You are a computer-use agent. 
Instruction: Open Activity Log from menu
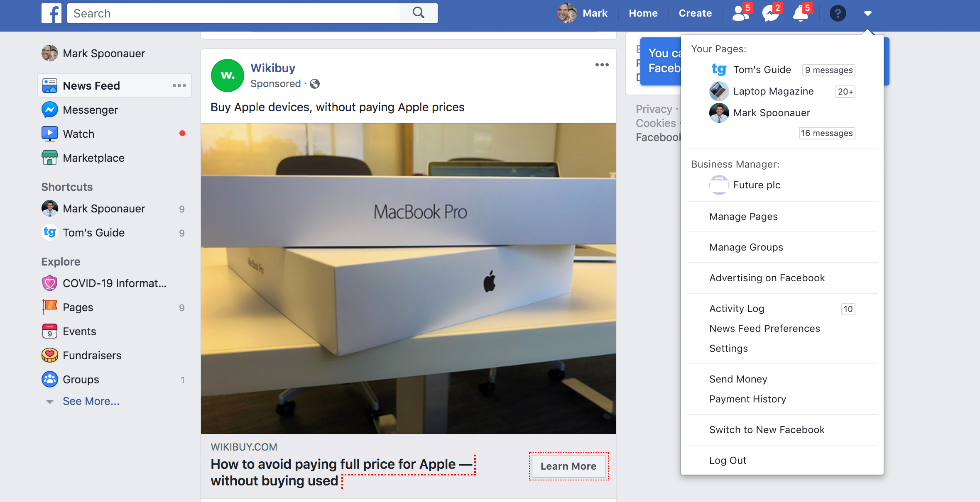click(x=737, y=309)
